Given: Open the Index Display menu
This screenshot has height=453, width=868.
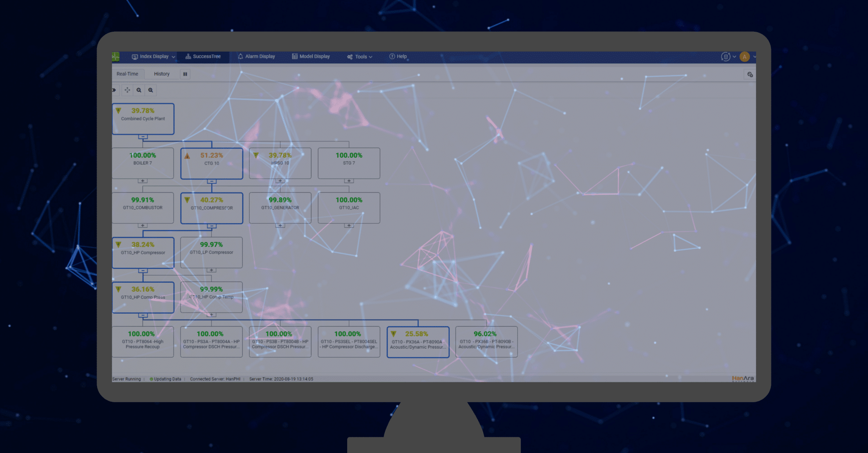Looking at the screenshot, I should tap(153, 57).
